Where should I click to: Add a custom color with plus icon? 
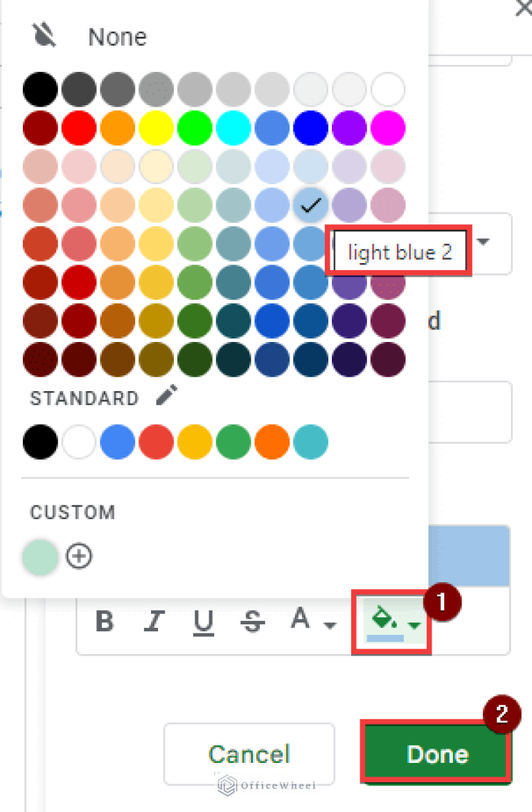tap(79, 556)
